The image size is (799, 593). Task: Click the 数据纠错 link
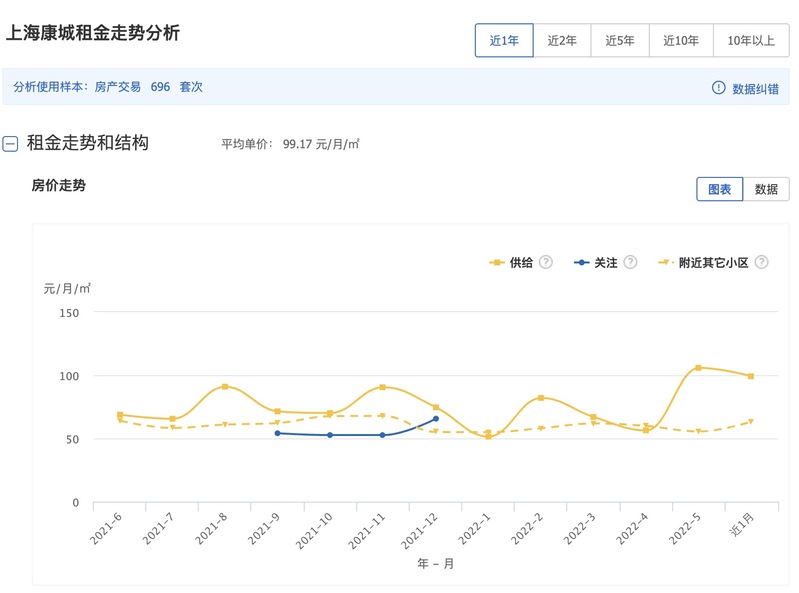tap(755, 89)
